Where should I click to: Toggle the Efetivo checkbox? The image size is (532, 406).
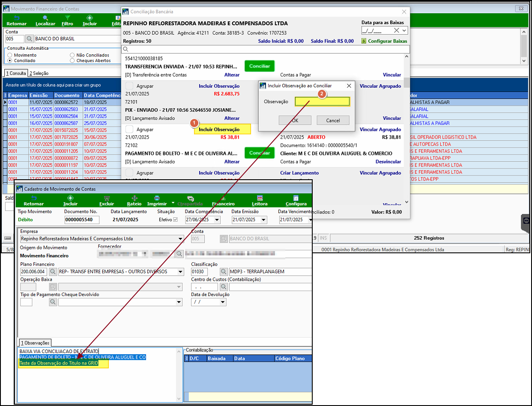(175, 219)
